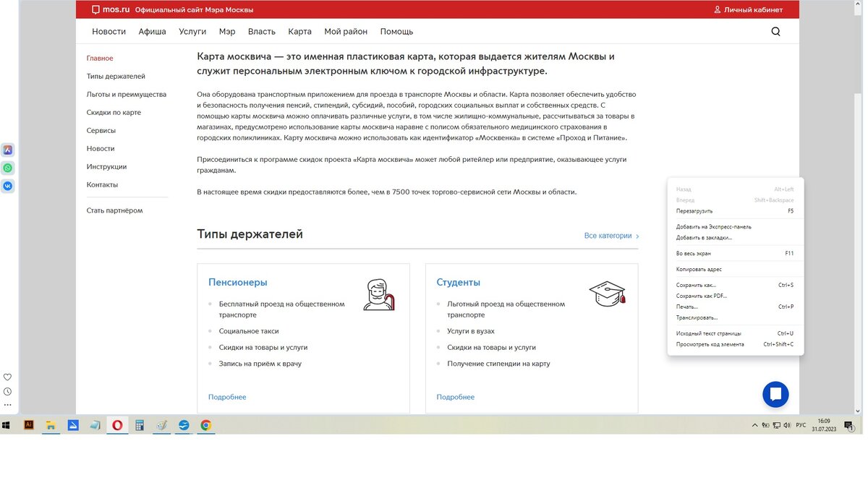Click the heart icon in Opera's sidebar
868x488 pixels.
tap(7, 377)
